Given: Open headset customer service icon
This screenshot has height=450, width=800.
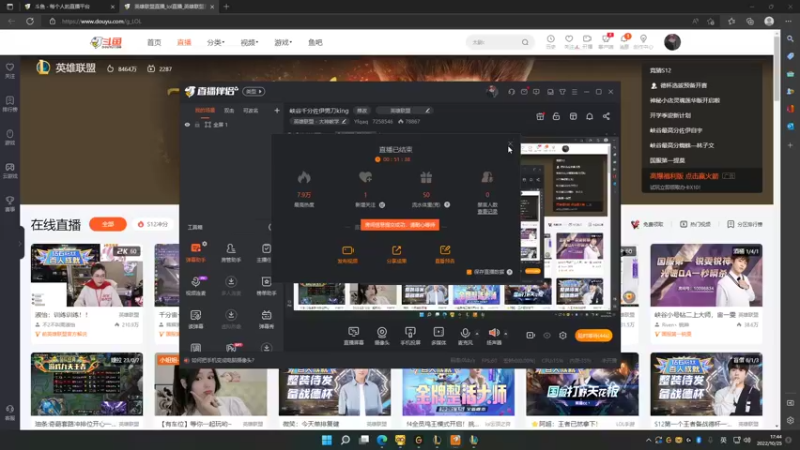Looking at the screenshot, I should tap(511, 92).
